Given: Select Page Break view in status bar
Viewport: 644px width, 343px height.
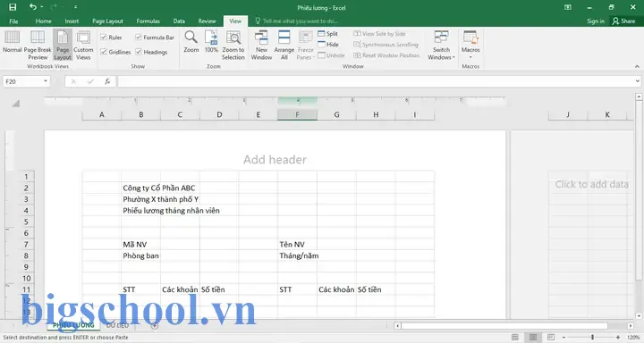Looking at the screenshot, I should point(551,337).
